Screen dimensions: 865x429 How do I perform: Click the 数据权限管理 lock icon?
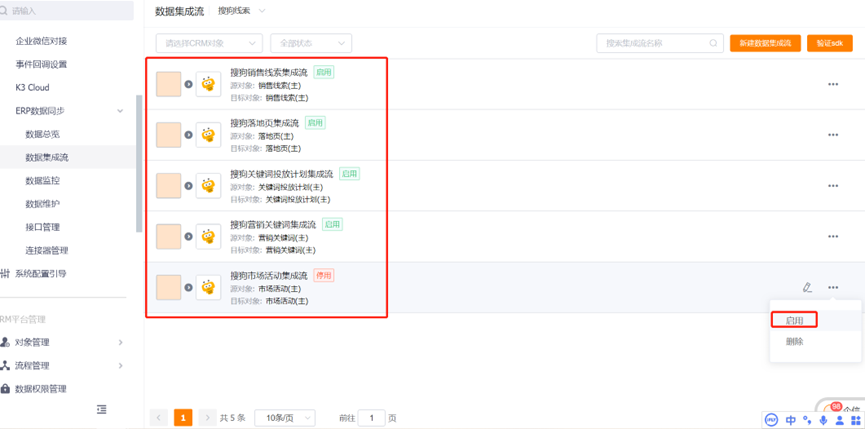tap(6, 389)
